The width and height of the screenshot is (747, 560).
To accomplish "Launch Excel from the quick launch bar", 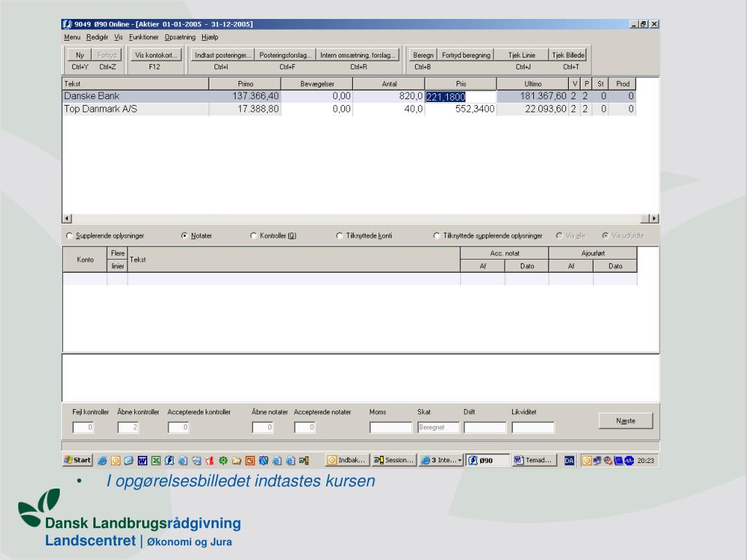I will point(156,461).
